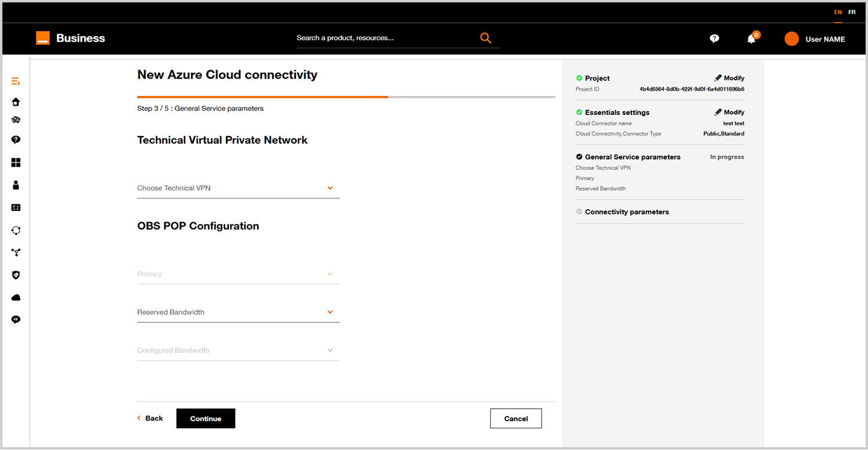Click the 'New Azure Cloud connectivity' heading
The image size is (868, 450).
[227, 75]
